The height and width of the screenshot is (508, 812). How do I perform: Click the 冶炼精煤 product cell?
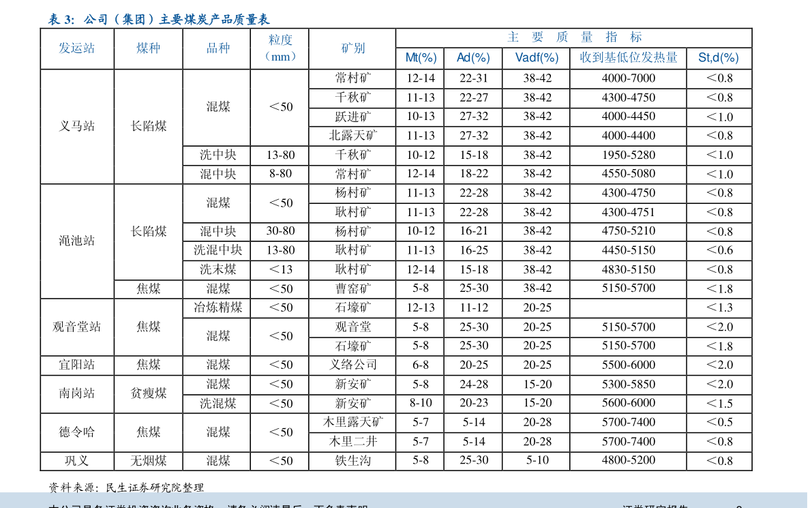(x=217, y=308)
